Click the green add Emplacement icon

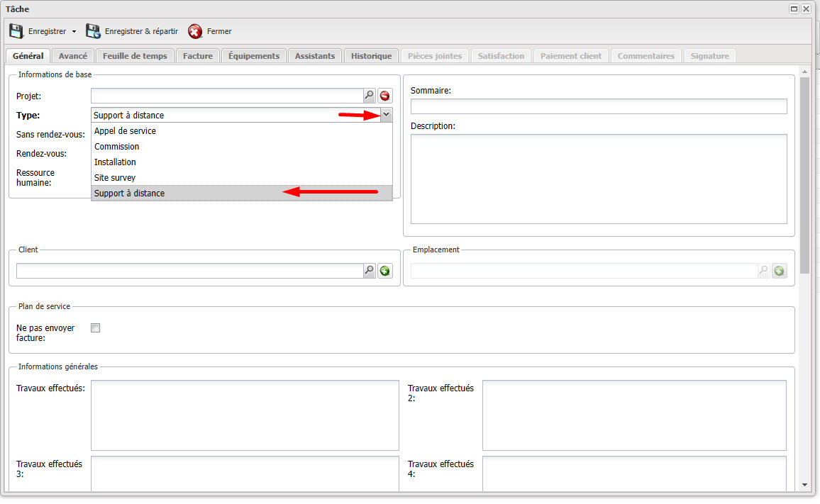click(779, 271)
